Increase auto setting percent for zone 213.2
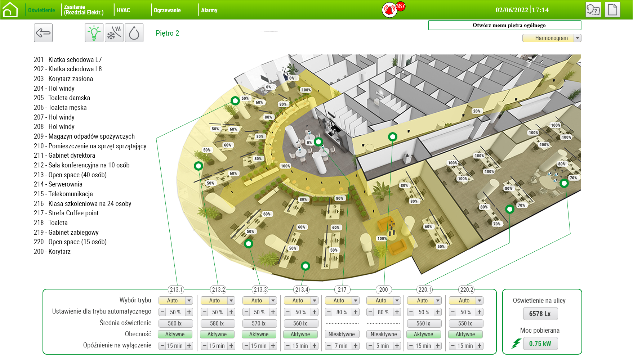 [231, 312]
